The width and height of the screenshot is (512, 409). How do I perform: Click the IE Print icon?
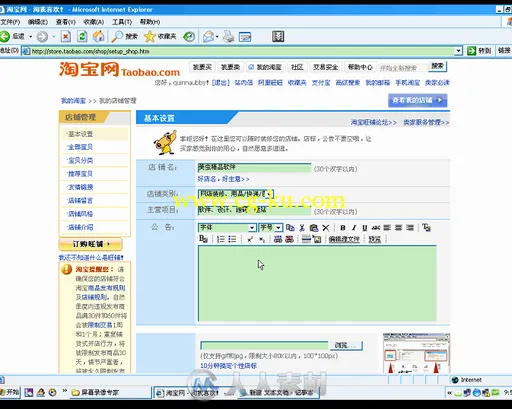click(229, 36)
